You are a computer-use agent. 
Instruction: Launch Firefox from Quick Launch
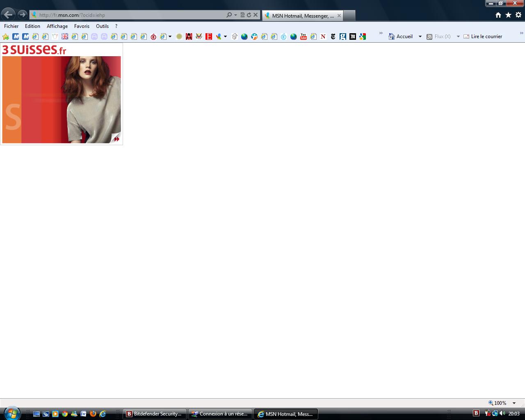(93, 414)
